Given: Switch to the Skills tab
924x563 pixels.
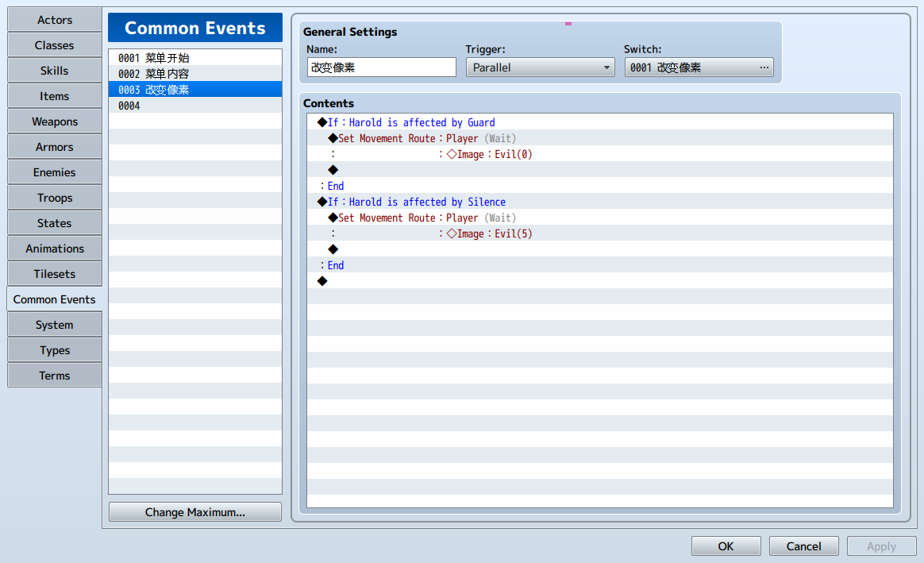Looking at the screenshot, I should 55,70.
